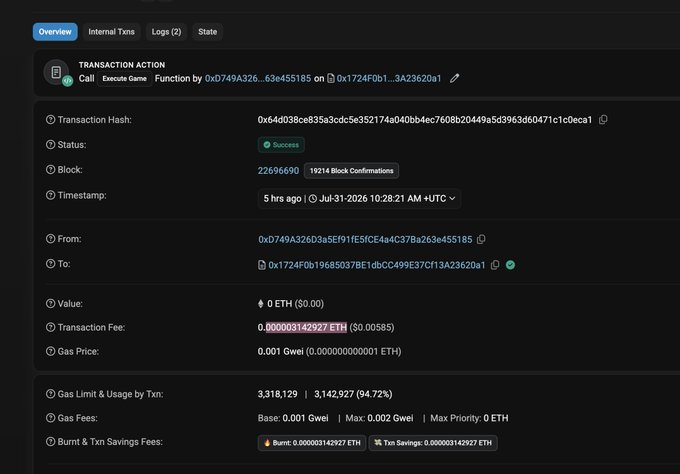Switch to the Overview tab
Image resolution: width=680 pixels, height=474 pixels.
pyautogui.click(x=55, y=32)
